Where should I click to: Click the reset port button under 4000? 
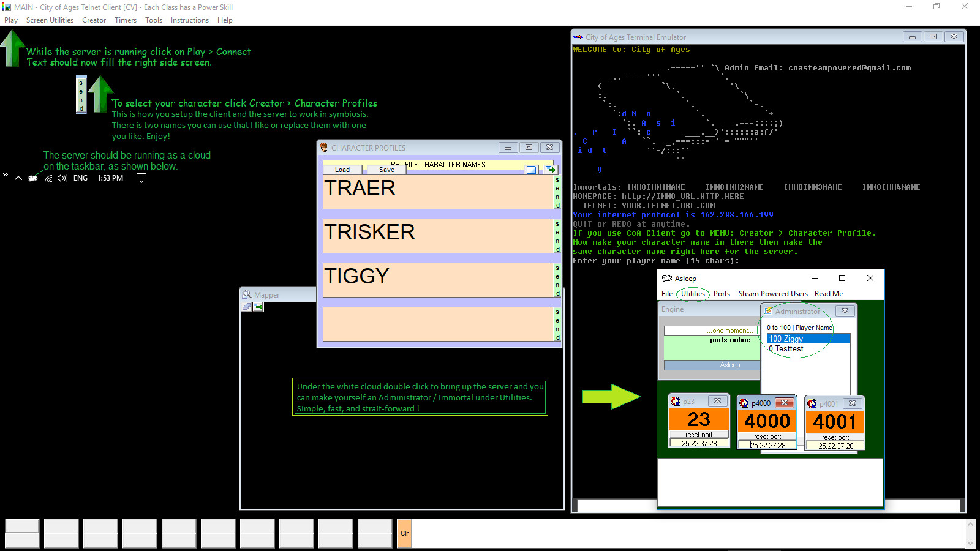pos(766,435)
